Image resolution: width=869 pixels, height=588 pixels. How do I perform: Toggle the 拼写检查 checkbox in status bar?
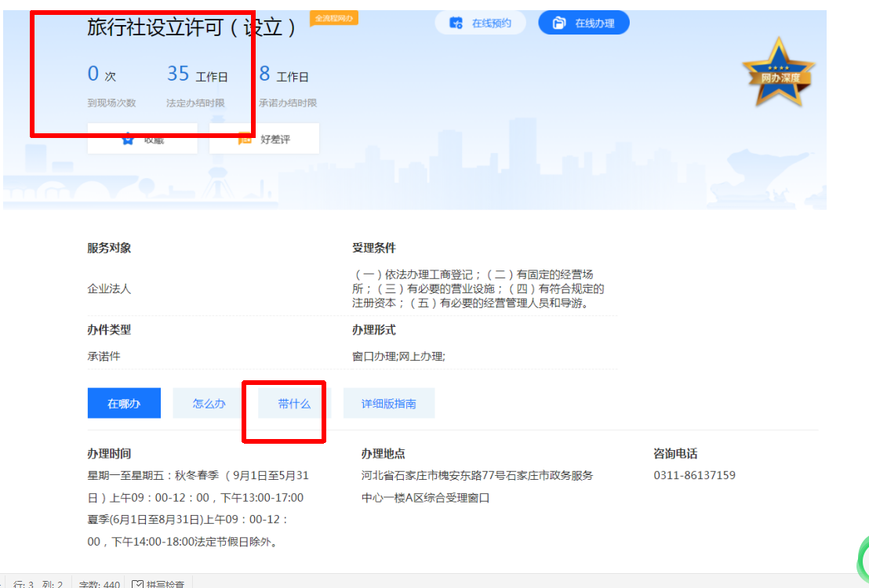pyautogui.click(x=138, y=584)
